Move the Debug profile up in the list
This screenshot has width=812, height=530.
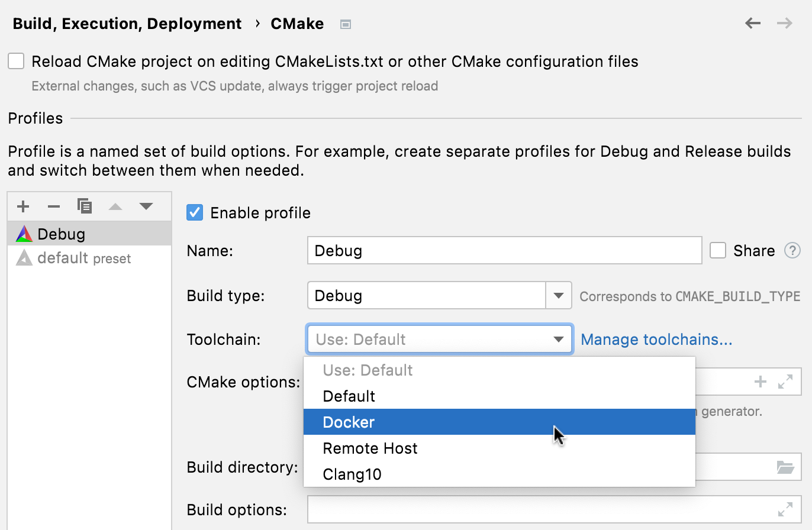[x=115, y=206]
